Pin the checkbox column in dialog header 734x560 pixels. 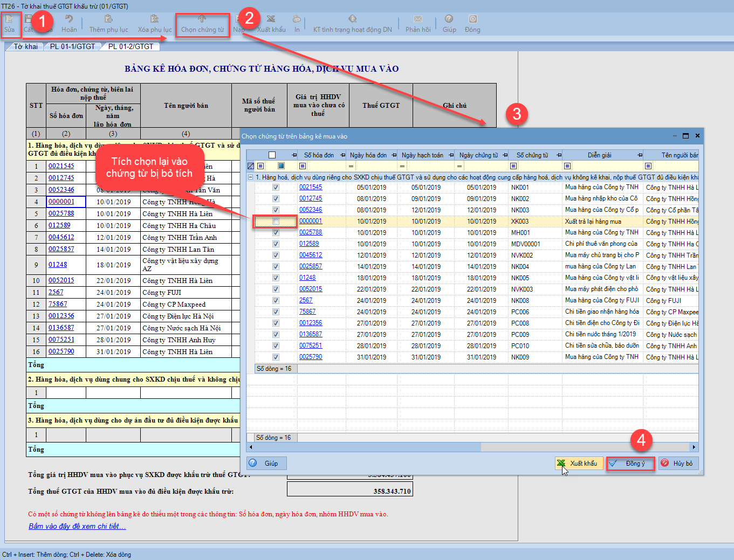tap(294, 155)
